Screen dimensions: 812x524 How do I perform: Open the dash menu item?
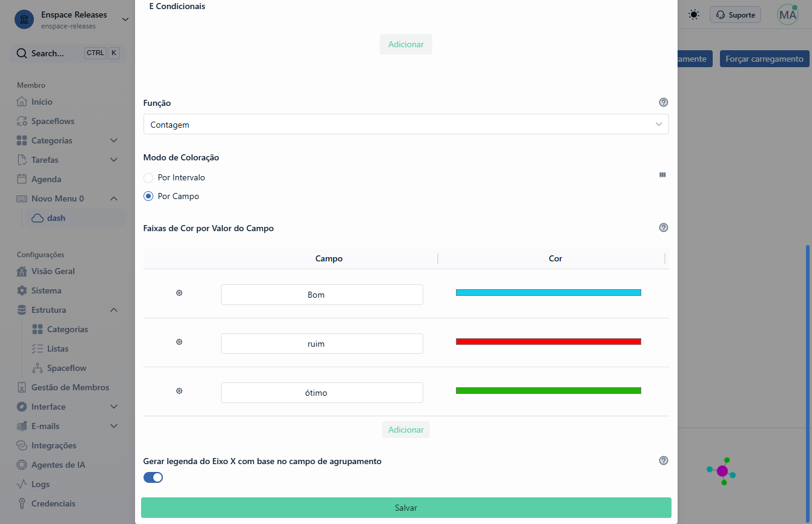(x=75, y=218)
